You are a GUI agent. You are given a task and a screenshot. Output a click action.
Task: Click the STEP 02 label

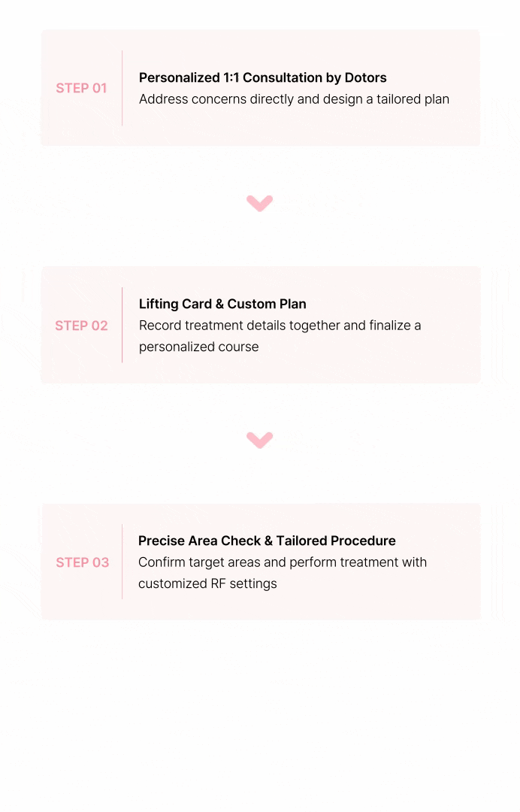click(x=81, y=326)
